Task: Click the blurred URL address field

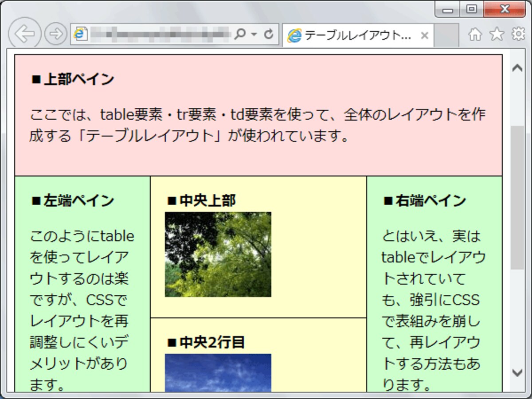Action: pos(160,34)
